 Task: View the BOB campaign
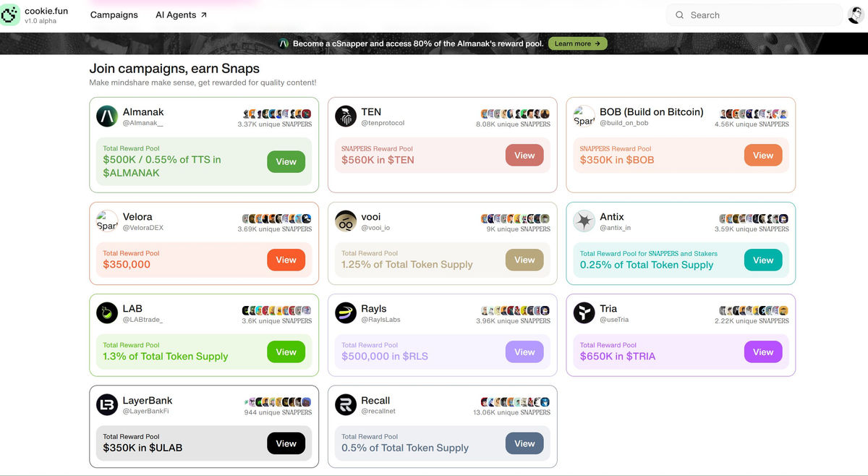click(x=763, y=156)
